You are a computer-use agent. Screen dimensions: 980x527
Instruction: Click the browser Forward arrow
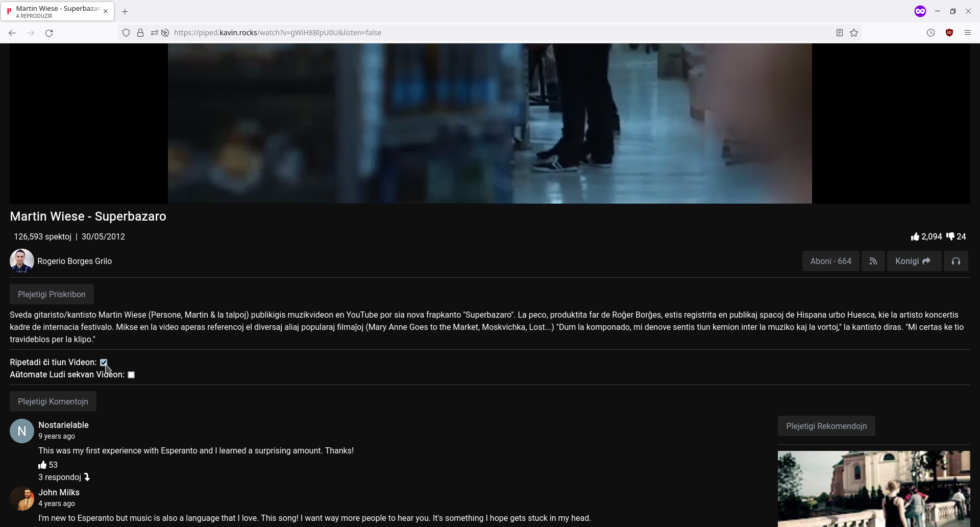31,33
